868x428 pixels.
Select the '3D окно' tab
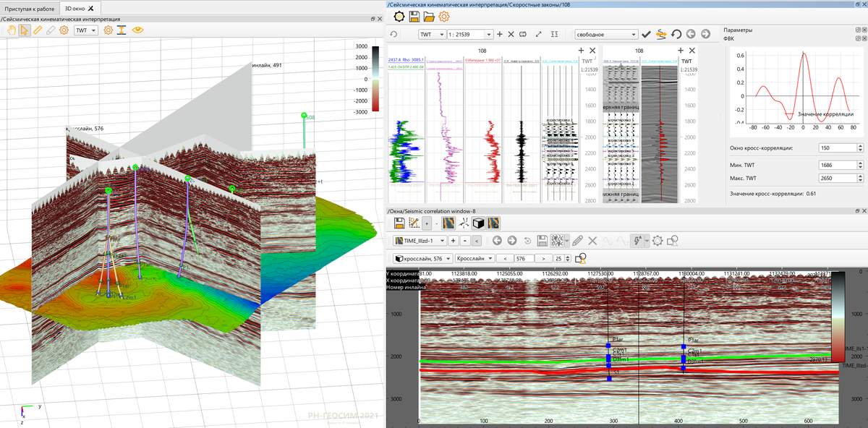(x=74, y=8)
